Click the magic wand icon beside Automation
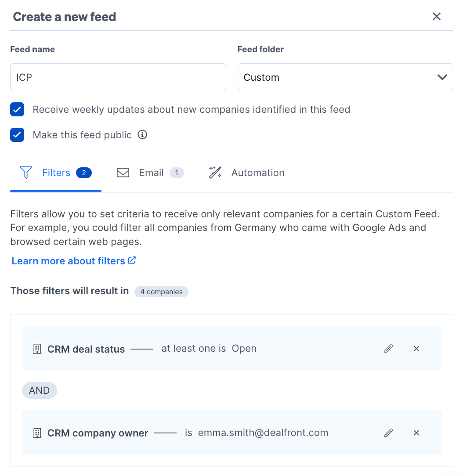 [215, 173]
